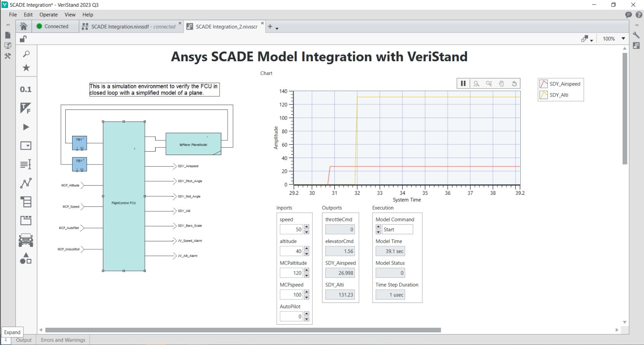The image size is (644, 345).
Task: Open the drop-down controls palette
Action: [x=26, y=146]
